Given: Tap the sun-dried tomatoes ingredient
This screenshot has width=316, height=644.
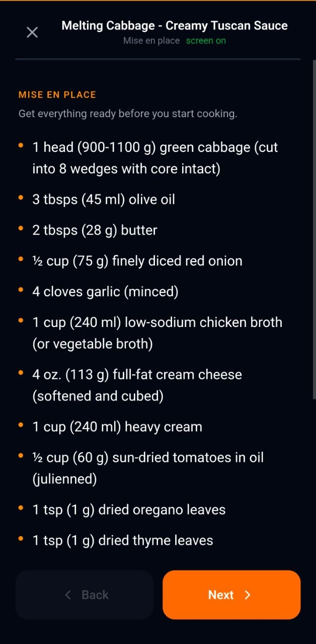Looking at the screenshot, I should pyautogui.click(x=148, y=468).
